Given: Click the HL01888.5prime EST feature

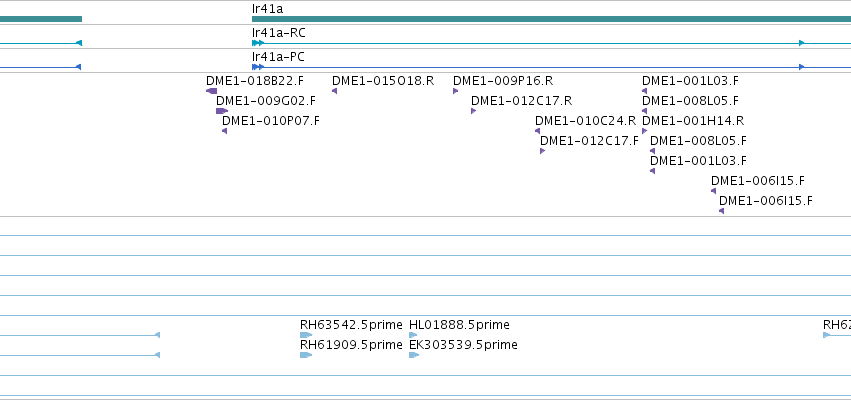Looking at the screenshot, I should coord(413,335).
